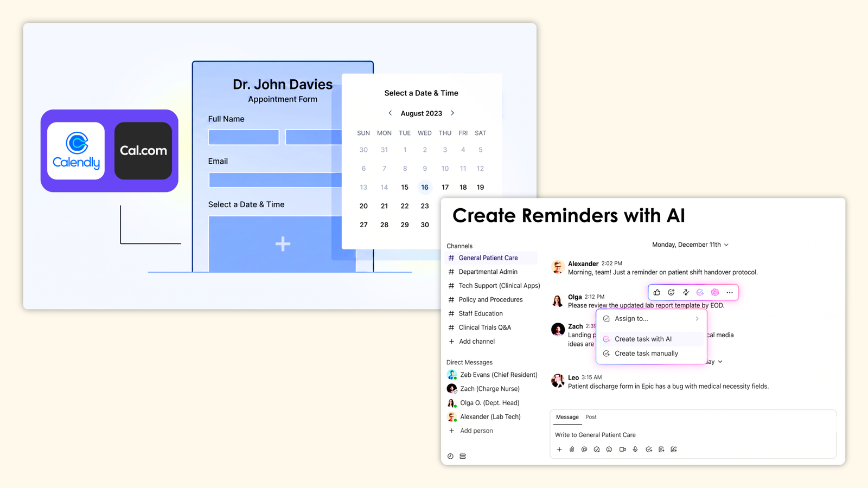Viewport: 868px width, 488px height.
Task: Select August 16 in the calendar
Action: (x=425, y=187)
